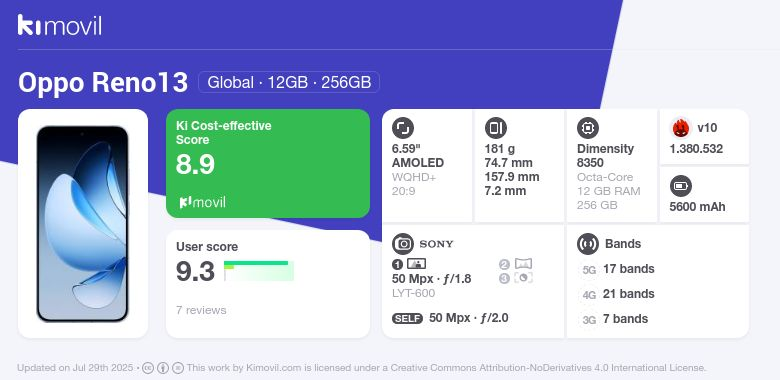Viewport: 780px width, 380px height.
Task: Click the 5G bands badge
Action: pos(589,270)
